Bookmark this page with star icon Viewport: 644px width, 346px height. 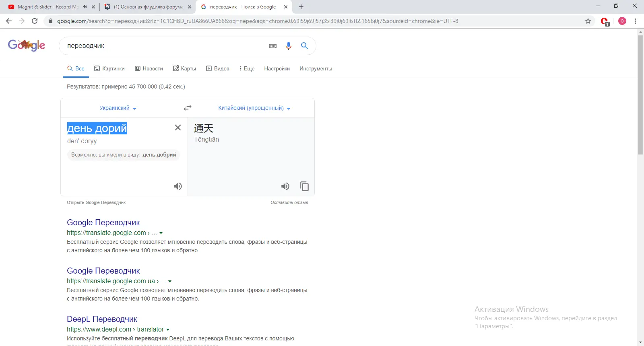click(x=588, y=21)
